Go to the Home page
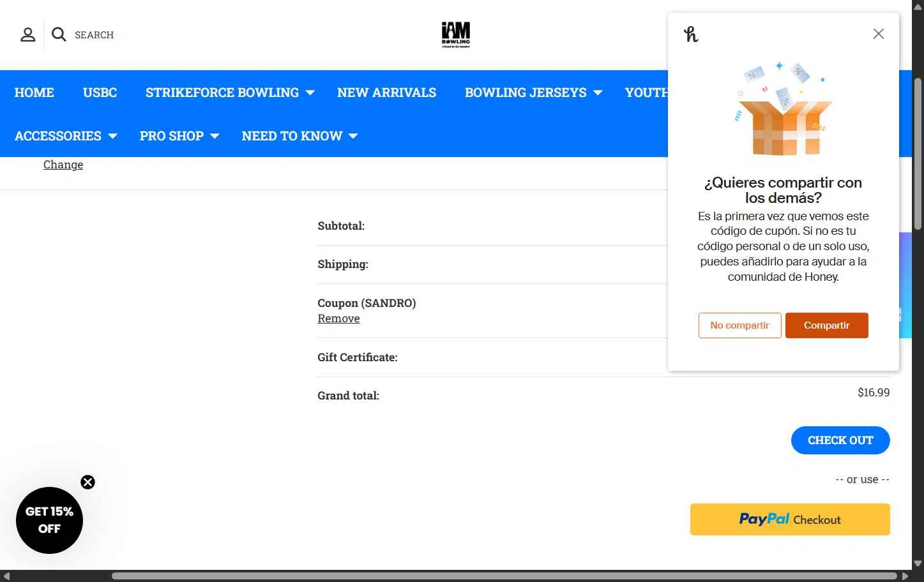The image size is (924, 582). coord(34,93)
